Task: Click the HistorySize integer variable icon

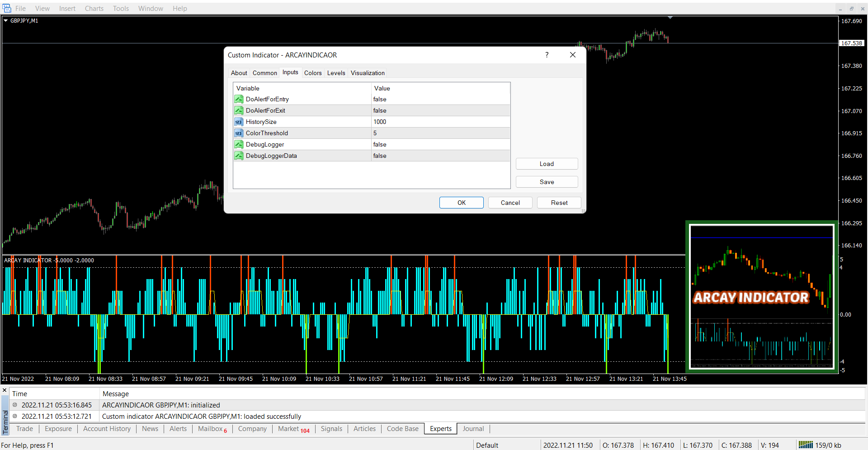Action: coord(239,122)
